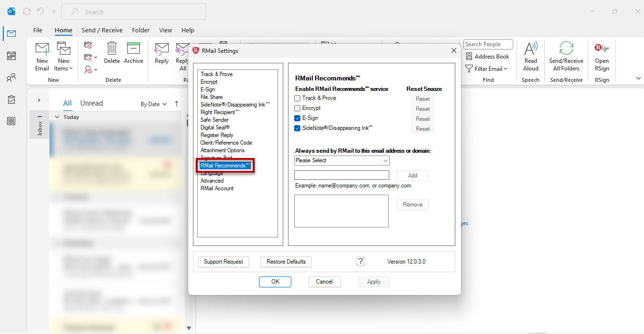Open the Please Select dropdown
Screen dimensions: 644x334
pos(342,160)
